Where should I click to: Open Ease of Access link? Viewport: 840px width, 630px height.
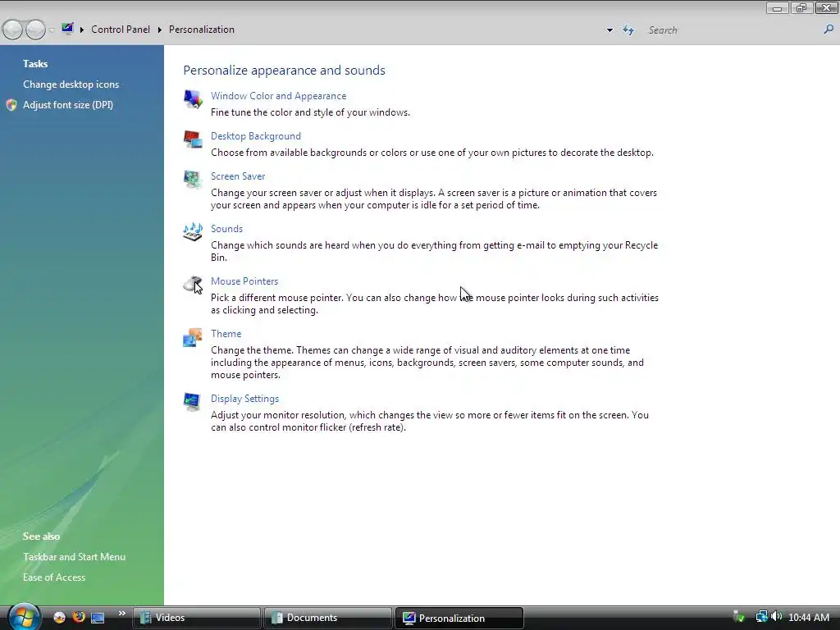[x=54, y=577]
